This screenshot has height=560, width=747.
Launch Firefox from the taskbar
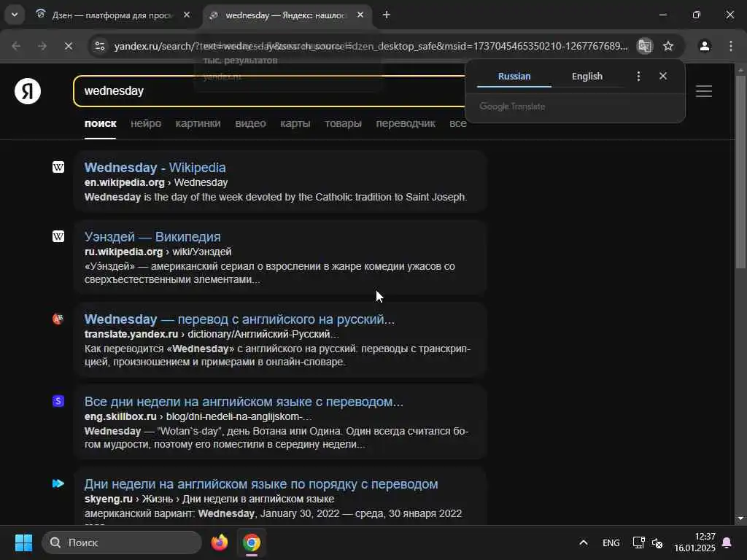coord(219,542)
